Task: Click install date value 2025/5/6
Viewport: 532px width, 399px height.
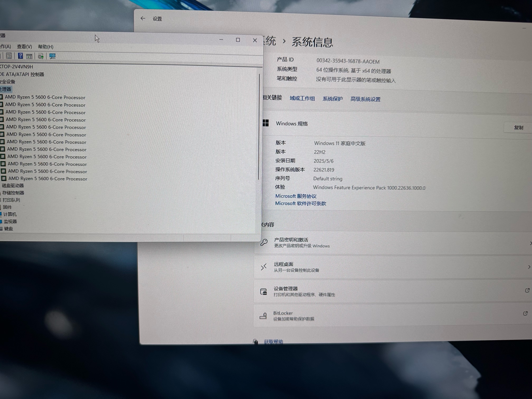Action: (x=324, y=161)
